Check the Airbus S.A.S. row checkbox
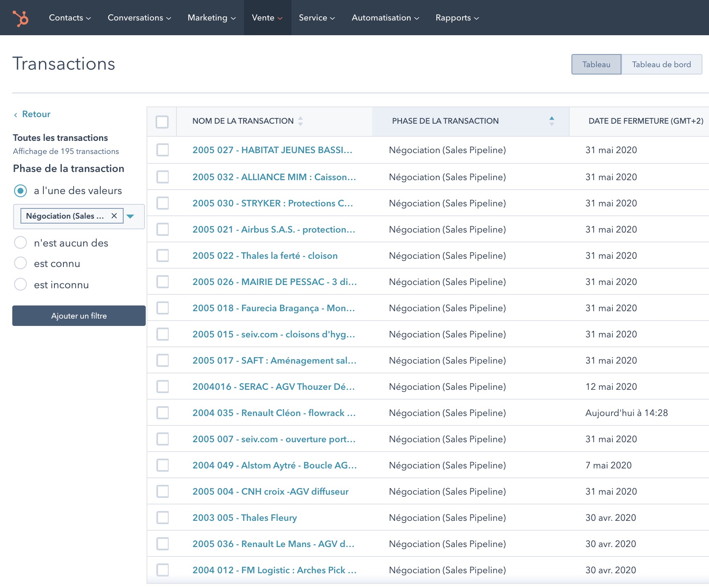709x588 pixels. tap(163, 229)
